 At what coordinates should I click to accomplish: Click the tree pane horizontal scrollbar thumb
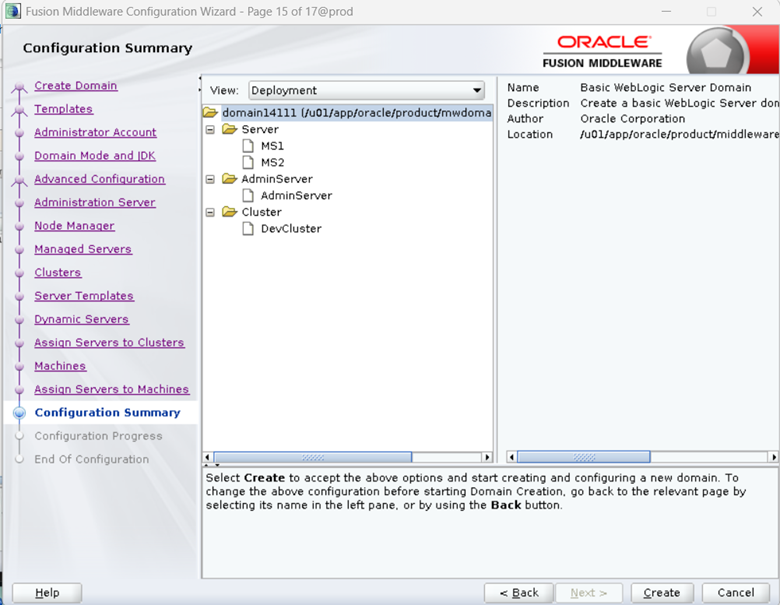[312, 457]
